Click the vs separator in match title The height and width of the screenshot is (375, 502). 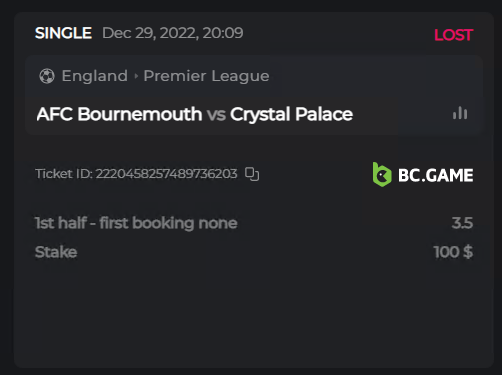click(216, 115)
